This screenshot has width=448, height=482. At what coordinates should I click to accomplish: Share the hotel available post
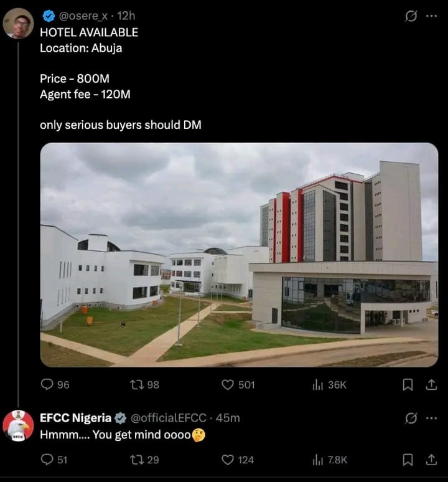(431, 385)
